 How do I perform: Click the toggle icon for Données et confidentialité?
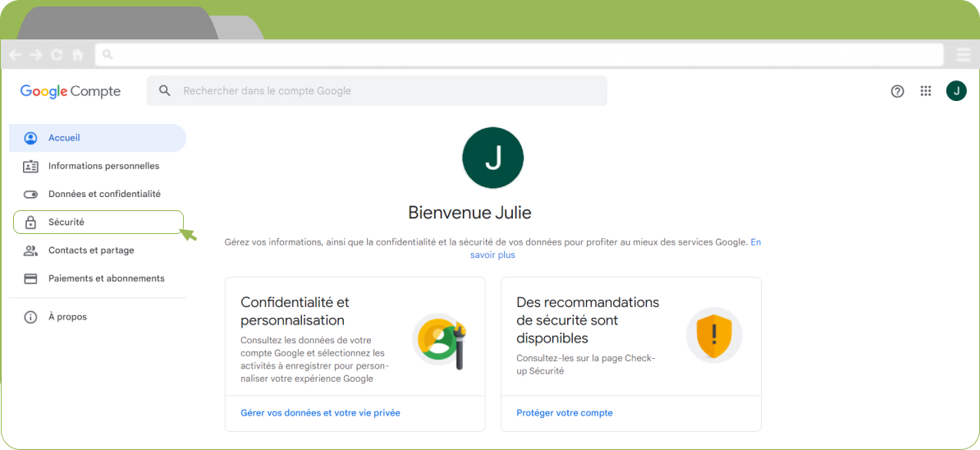click(x=30, y=195)
